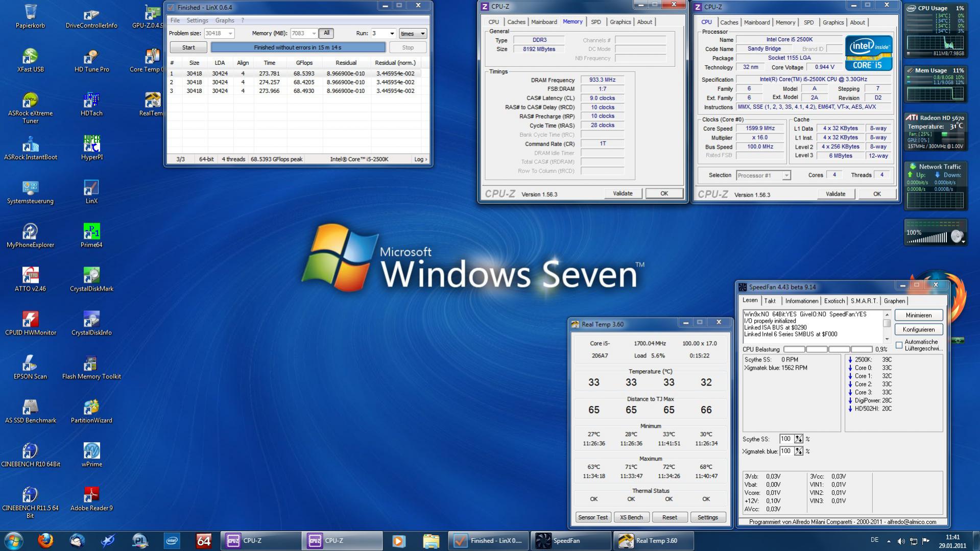Image resolution: width=980 pixels, height=551 pixels.
Task: Switch to the SPD tab in CPU-Z Memory window
Action: (595, 22)
